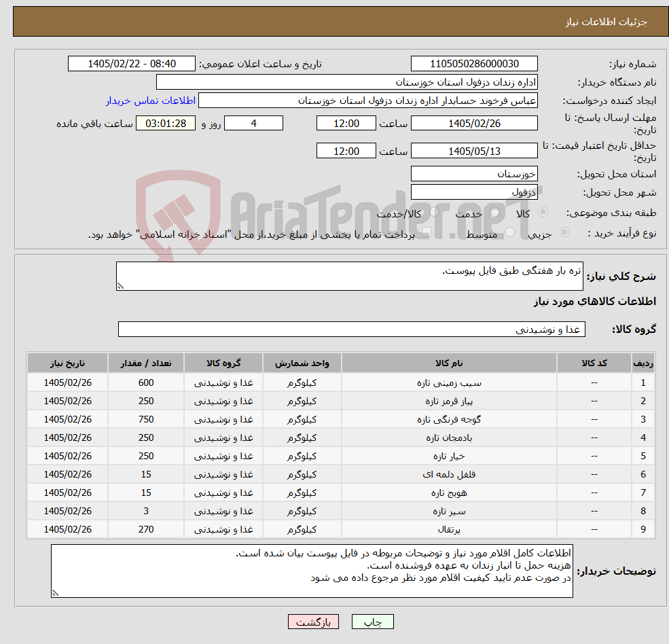The height and width of the screenshot is (644, 669).
Task: Click the delivery city field دزفول
Action: 474,192
